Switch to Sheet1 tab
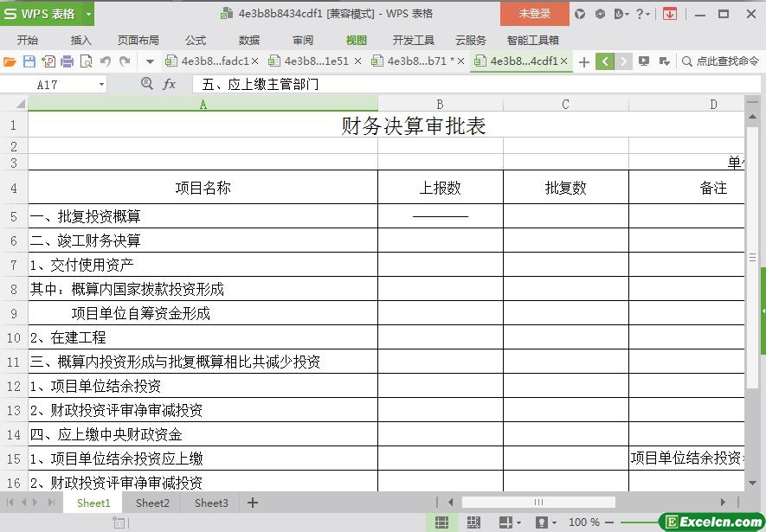This screenshot has width=766, height=532. (93, 503)
